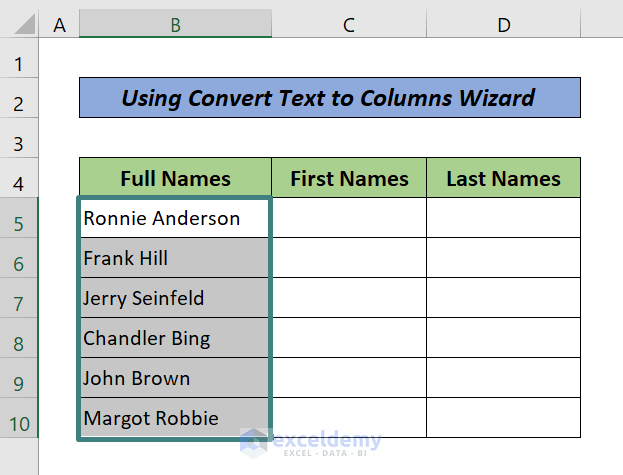
Task: Select column B header
Action: point(175,25)
